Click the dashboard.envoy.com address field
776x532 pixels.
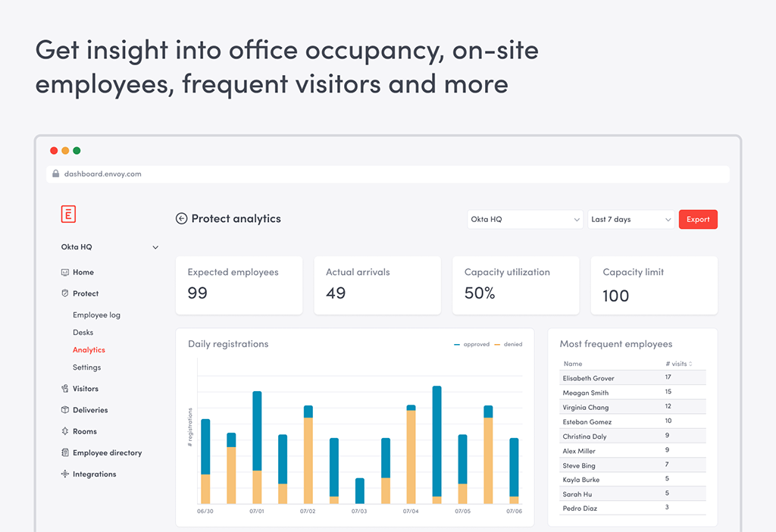387,174
